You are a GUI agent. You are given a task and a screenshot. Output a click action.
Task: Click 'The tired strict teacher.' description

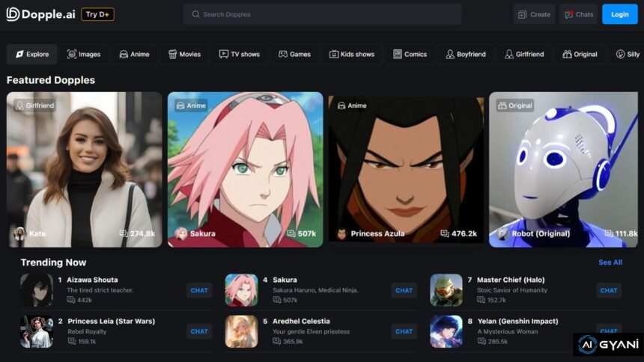(100, 290)
